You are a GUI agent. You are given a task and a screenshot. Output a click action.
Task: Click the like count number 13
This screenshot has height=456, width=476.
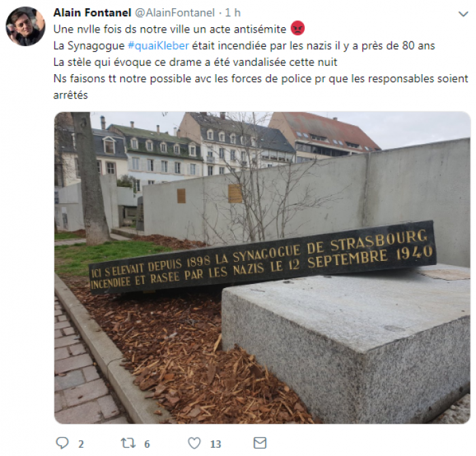[x=216, y=444]
